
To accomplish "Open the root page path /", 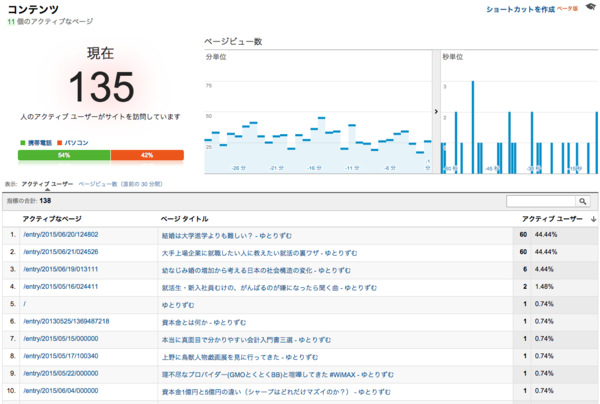I will 24,304.
